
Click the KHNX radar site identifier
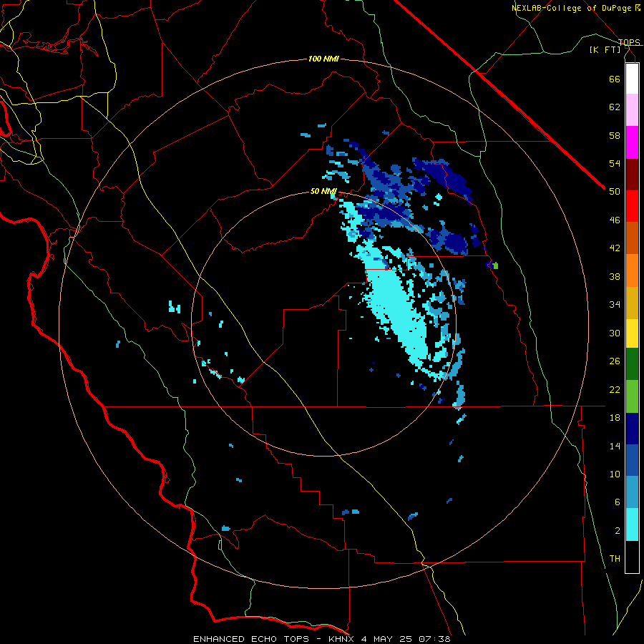tap(343, 639)
